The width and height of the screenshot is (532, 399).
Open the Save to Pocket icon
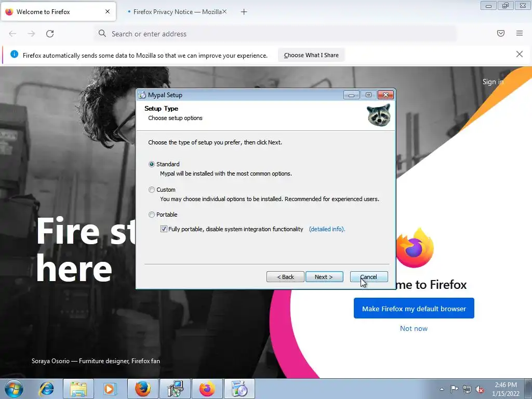pyautogui.click(x=501, y=33)
